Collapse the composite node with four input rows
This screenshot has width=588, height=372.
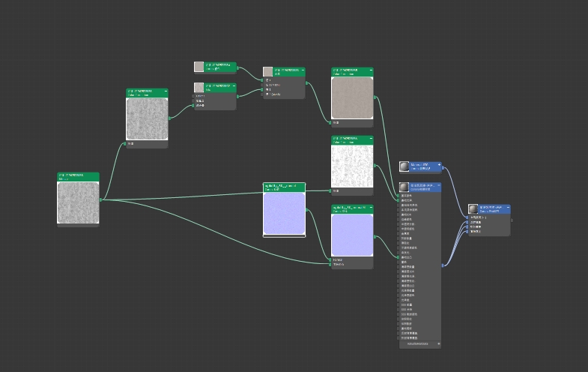pyautogui.click(x=303, y=70)
